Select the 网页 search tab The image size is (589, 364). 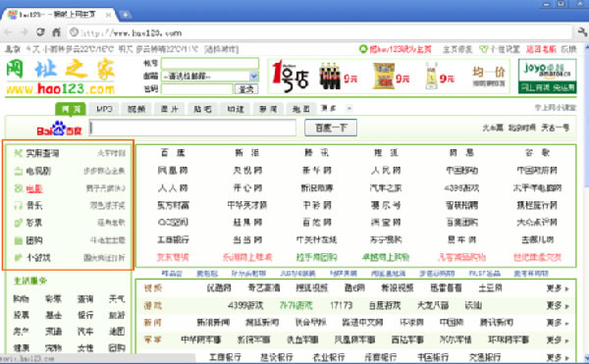tap(71, 109)
